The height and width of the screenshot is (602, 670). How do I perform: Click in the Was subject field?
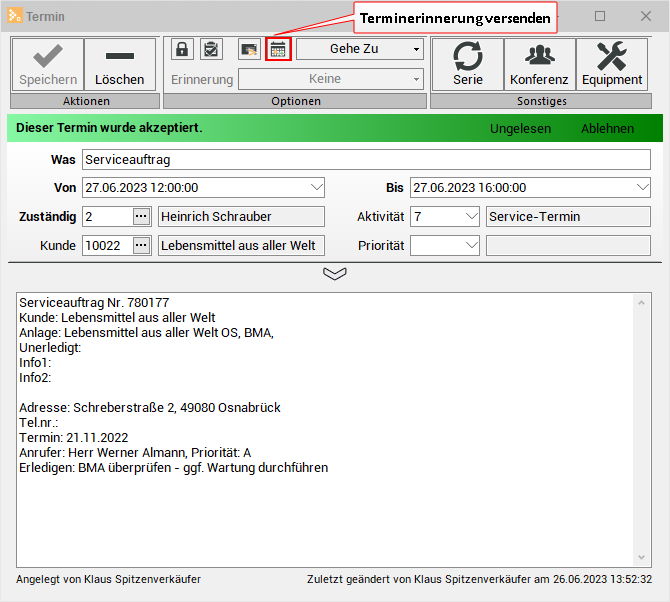(x=366, y=159)
